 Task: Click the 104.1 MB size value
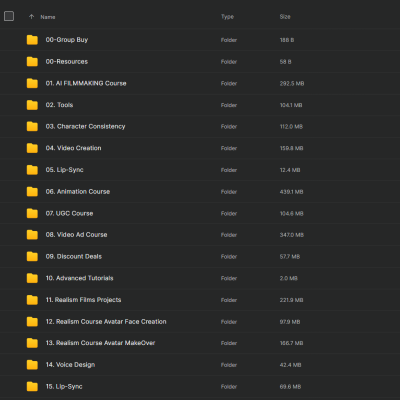(291, 105)
